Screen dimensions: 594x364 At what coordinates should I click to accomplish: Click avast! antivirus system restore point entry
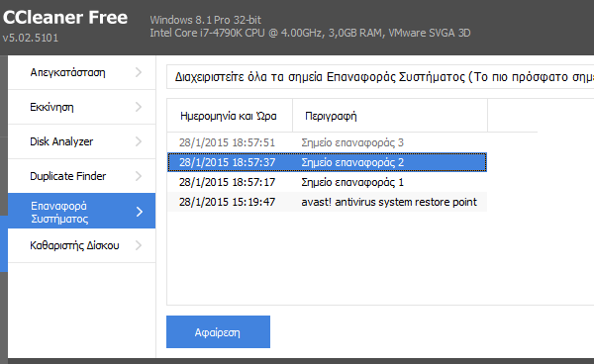(x=389, y=202)
